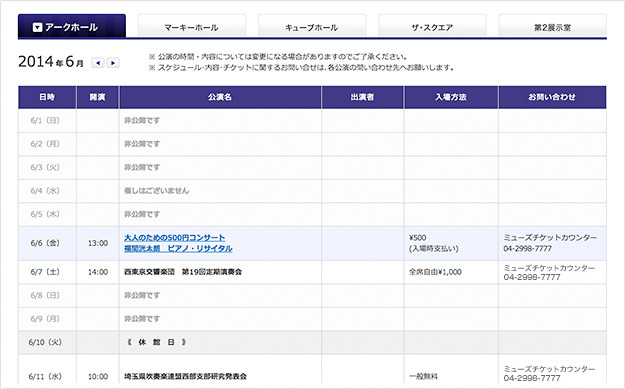The image size is (625, 389).
Task: Switch to マーキーホール tab
Action: [192, 26]
